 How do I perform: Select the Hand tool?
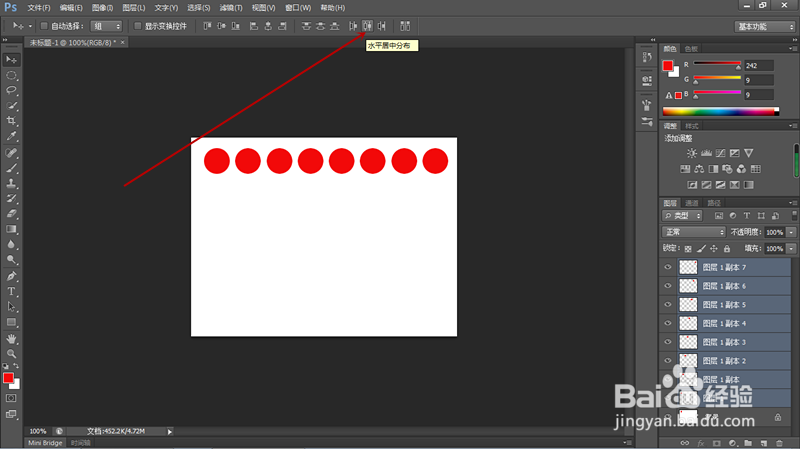(x=11, y=339)
